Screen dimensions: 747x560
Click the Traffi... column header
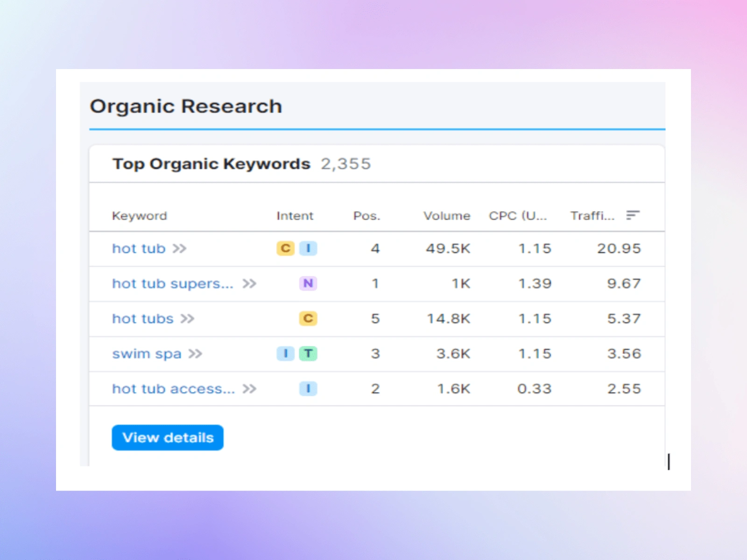tap(592, 216)
